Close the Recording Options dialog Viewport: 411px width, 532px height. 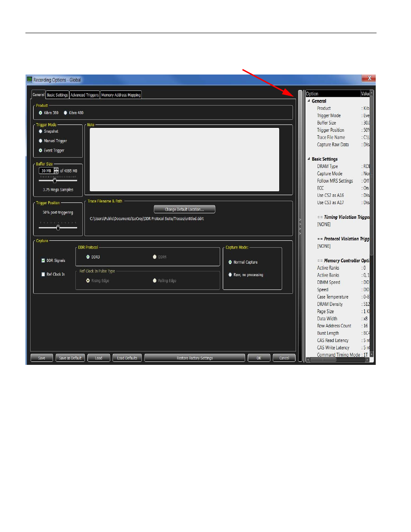pyautogui.click(x=369, y=78)
